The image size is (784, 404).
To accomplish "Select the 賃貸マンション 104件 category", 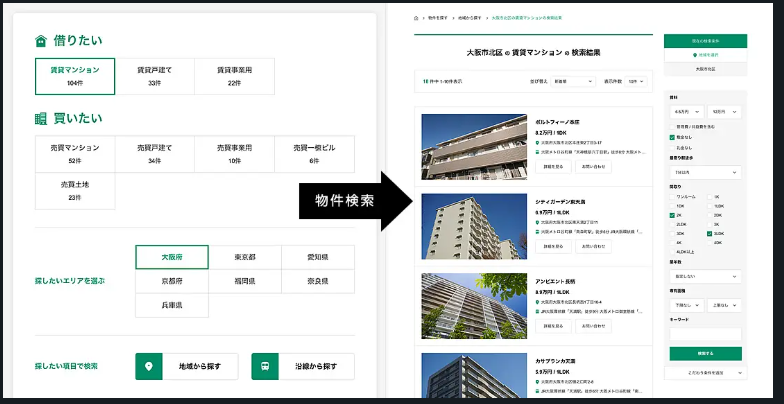I will click(75, 76).
